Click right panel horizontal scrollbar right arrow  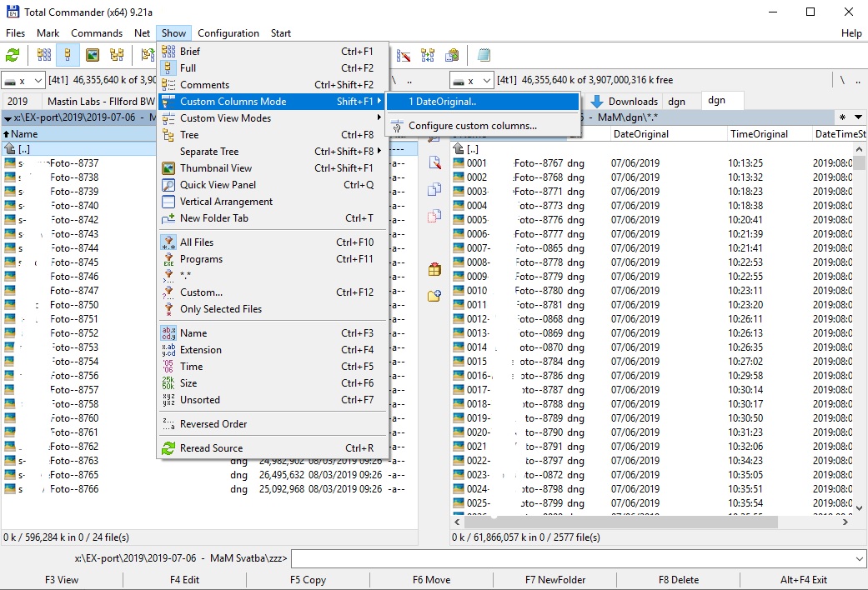click(x=845, y=522)
